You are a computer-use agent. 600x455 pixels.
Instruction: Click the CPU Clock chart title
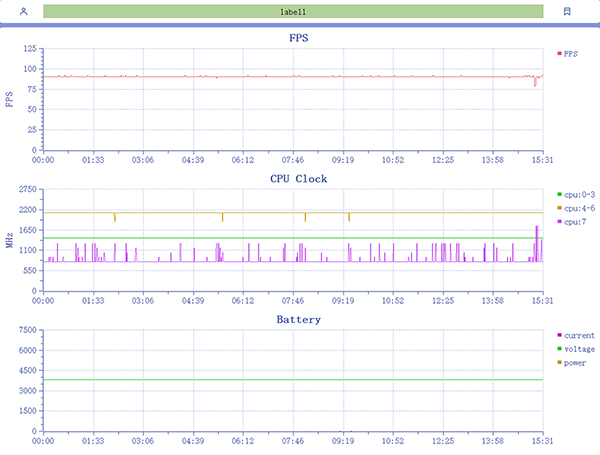299,179
